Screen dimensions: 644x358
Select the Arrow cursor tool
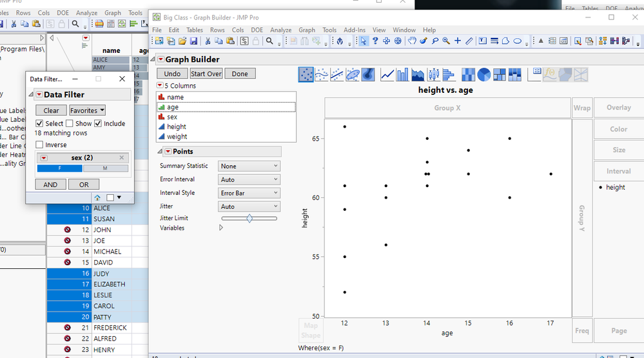click(x=364, y=41)
